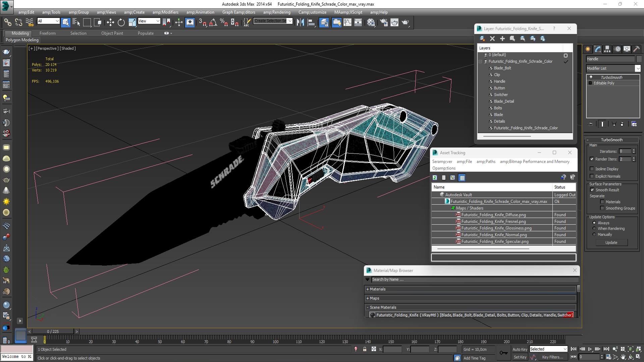
Task: Click the TurboSmooth Update button
Action: pos(611,243)
